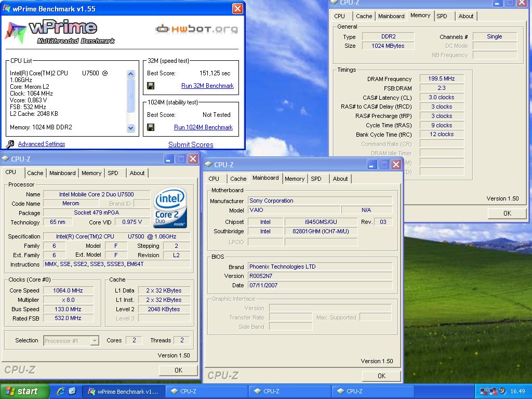Click the HWBOT.org logo
The width and height of the screenshot is (532, 399).
(197, 29)
